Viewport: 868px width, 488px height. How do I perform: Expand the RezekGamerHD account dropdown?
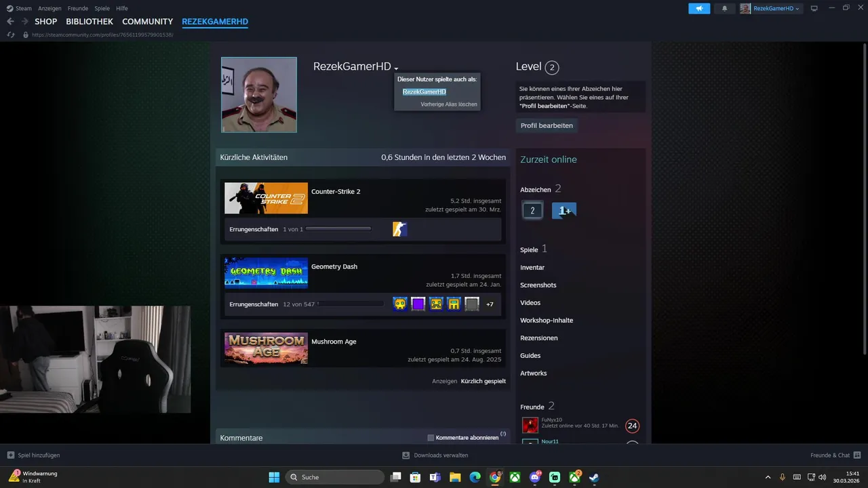pyautogui.click(x=770, y=8)
